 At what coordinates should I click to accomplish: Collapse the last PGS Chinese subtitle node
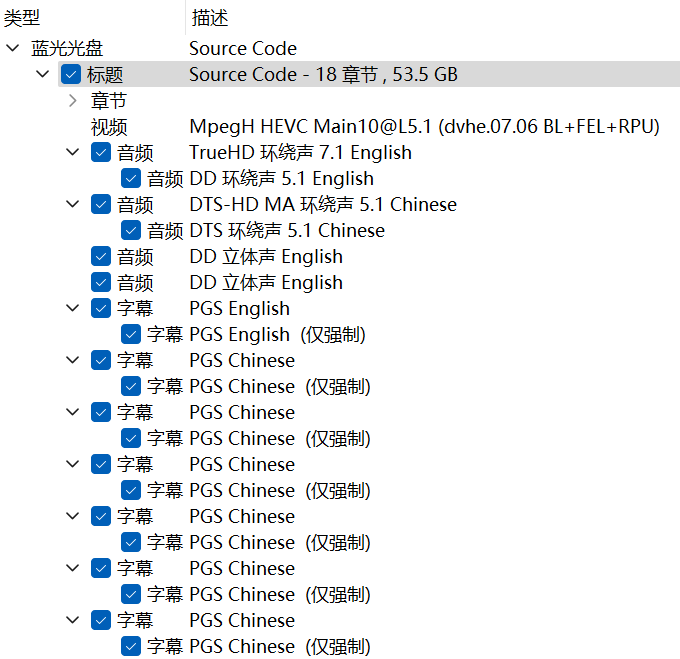coord(72,620)
